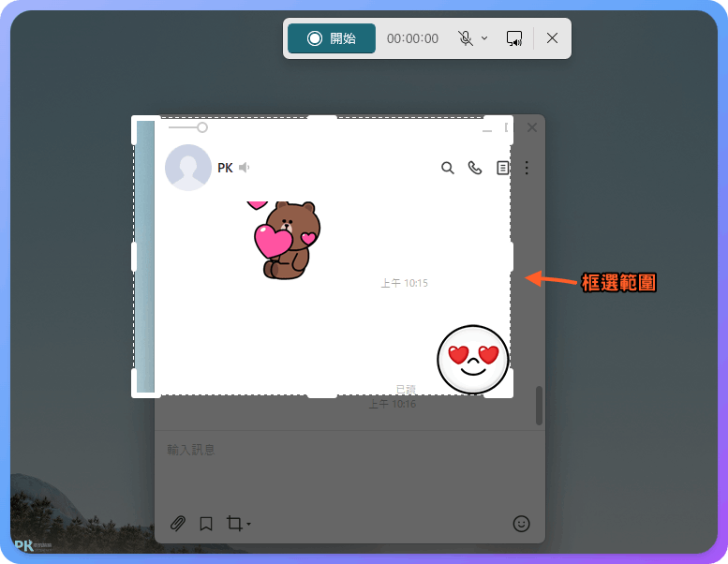
Task: Toggle system audio recording icon
Action: (514, 38)
